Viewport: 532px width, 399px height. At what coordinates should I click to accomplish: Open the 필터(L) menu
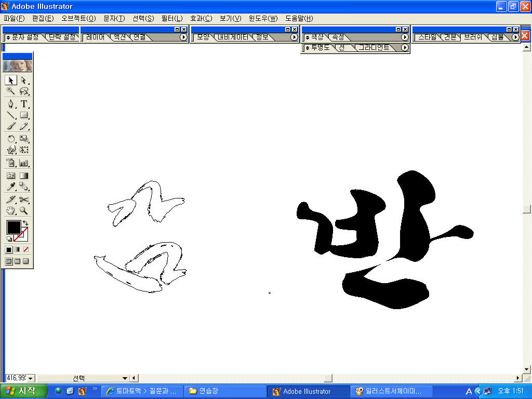168,18
